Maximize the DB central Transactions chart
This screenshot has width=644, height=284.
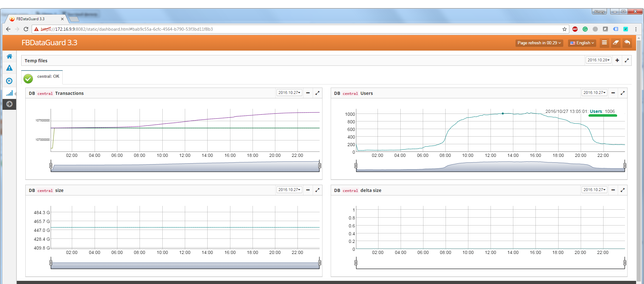click(317, 93)
